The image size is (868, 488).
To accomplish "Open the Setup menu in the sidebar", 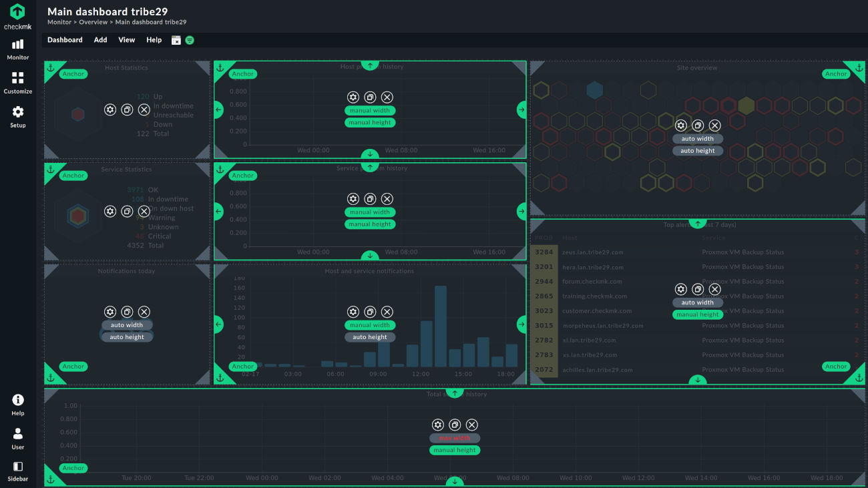I will tap(18, 117).
